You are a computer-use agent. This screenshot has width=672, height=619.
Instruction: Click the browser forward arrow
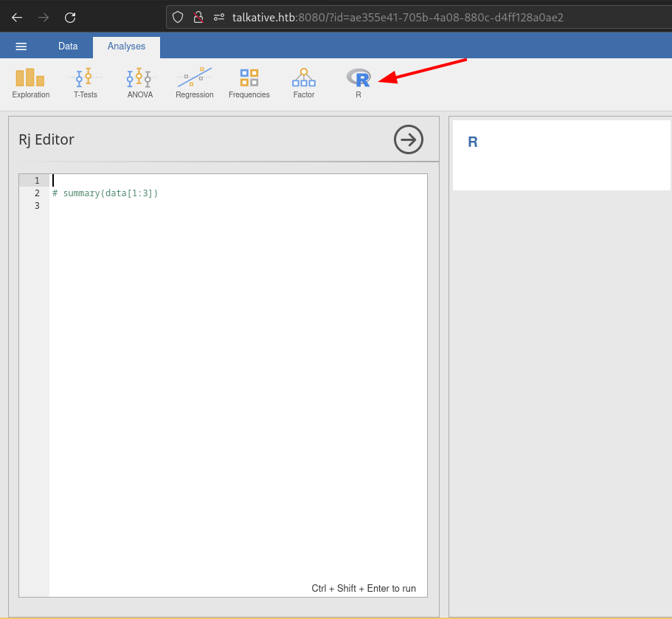[x=44, y=17]
